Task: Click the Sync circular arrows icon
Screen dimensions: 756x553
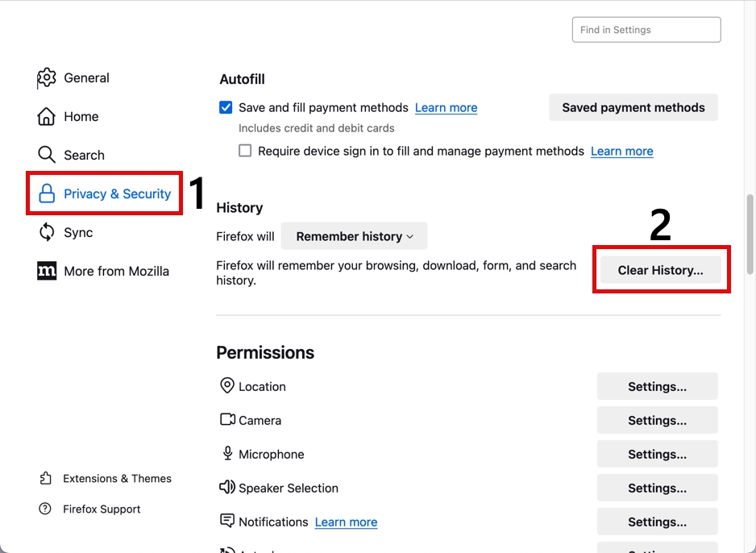Action: tap(47, 232)
